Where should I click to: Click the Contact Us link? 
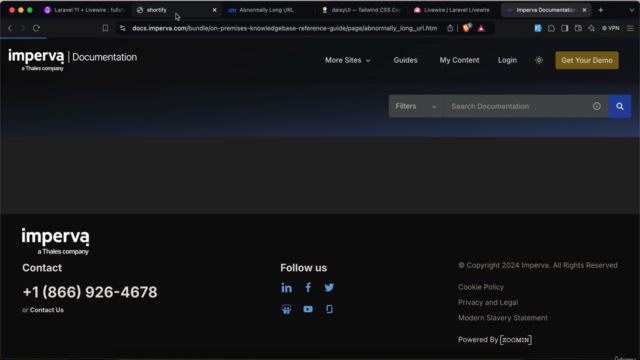tap(47, 310)
